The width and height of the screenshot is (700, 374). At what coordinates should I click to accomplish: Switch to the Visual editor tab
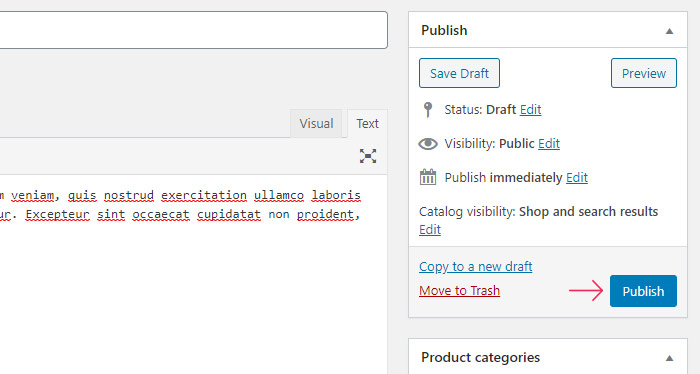[316, 123]
